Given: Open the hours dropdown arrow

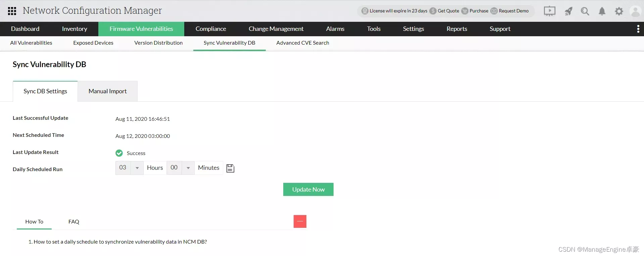Looking at the screenshot, I should tap(137, 168).
